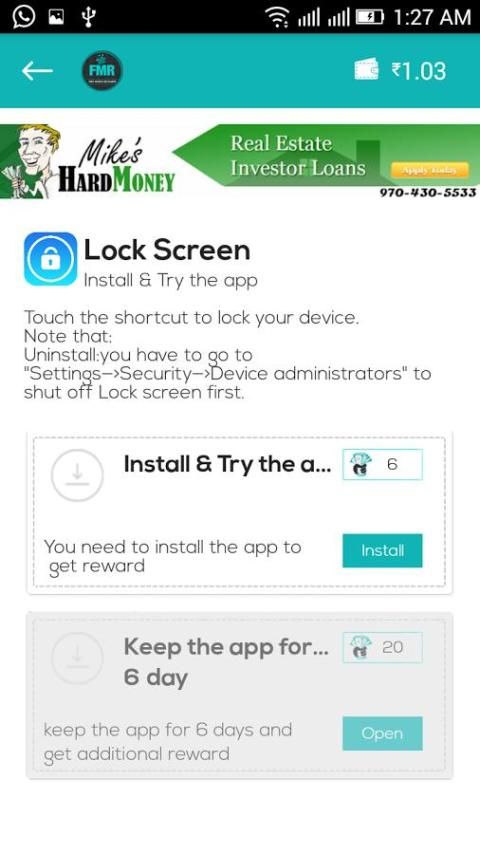This screenshot has height=854, width=480.
Task: Tap the wallet icon in header
Action: (x=366, y=70)
